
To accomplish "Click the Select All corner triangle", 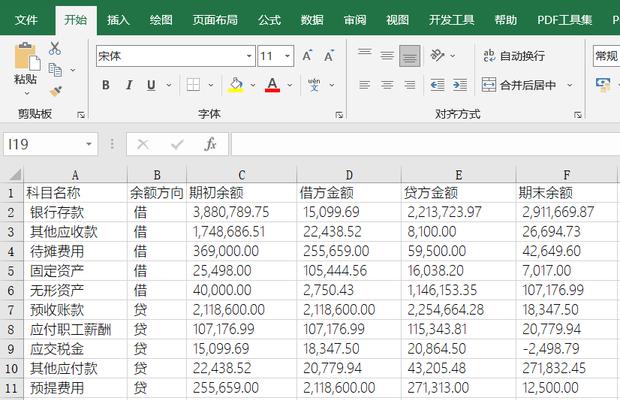I will coord(13,175).
